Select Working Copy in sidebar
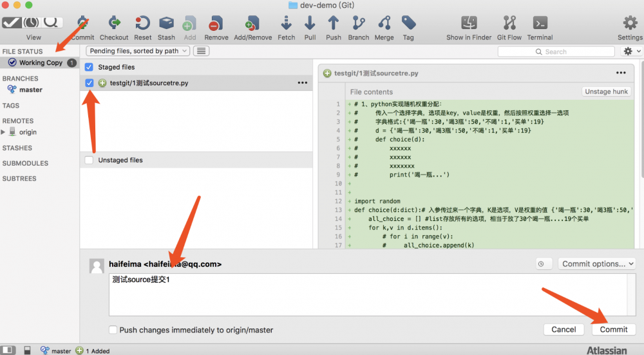The height and width of the screenshot is (355, 644). [x=41, y=62]
